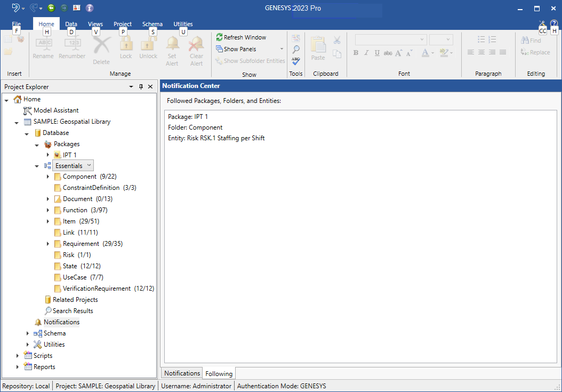The width and height of the screenshot is (562, 392).
Task: Click the green Back navigation button
Action: point(51,7)
